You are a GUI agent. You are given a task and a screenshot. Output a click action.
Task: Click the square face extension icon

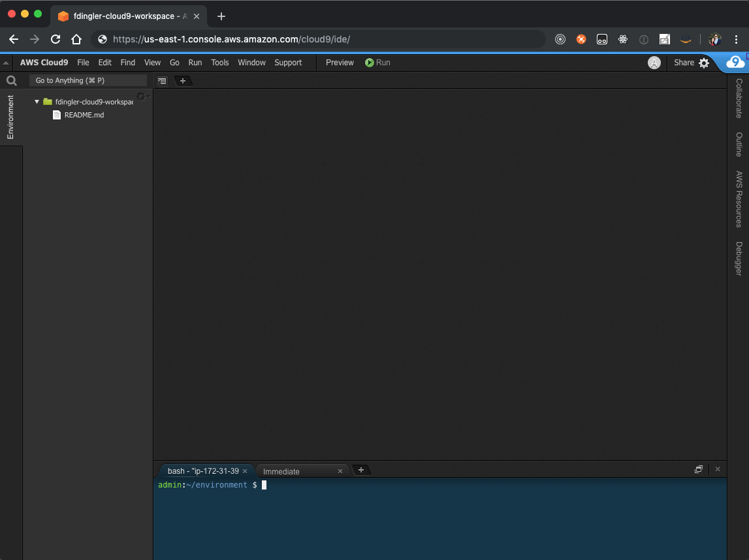pos(602,40)
